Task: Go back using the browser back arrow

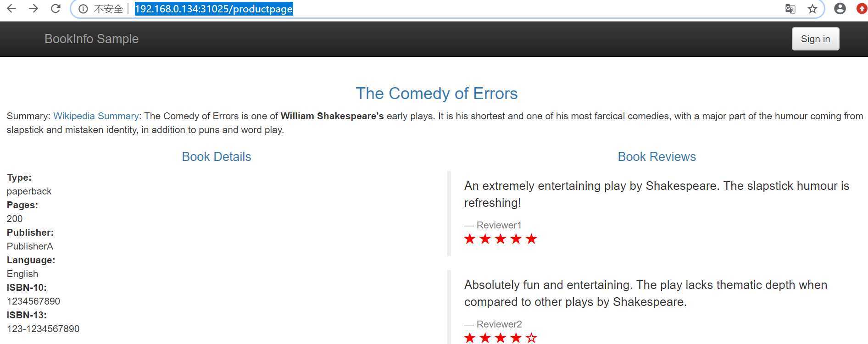Action: [x=11, y=8]
